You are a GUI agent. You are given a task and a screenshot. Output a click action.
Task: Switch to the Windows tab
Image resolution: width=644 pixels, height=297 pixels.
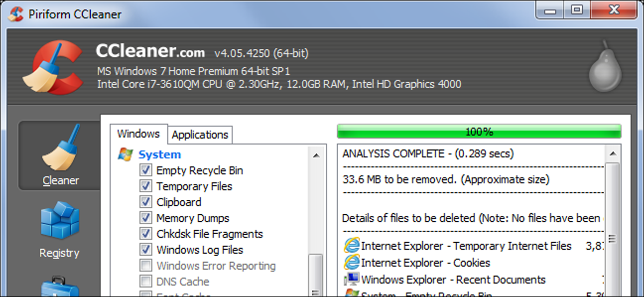pyautogui.click(x=139, y=134)
